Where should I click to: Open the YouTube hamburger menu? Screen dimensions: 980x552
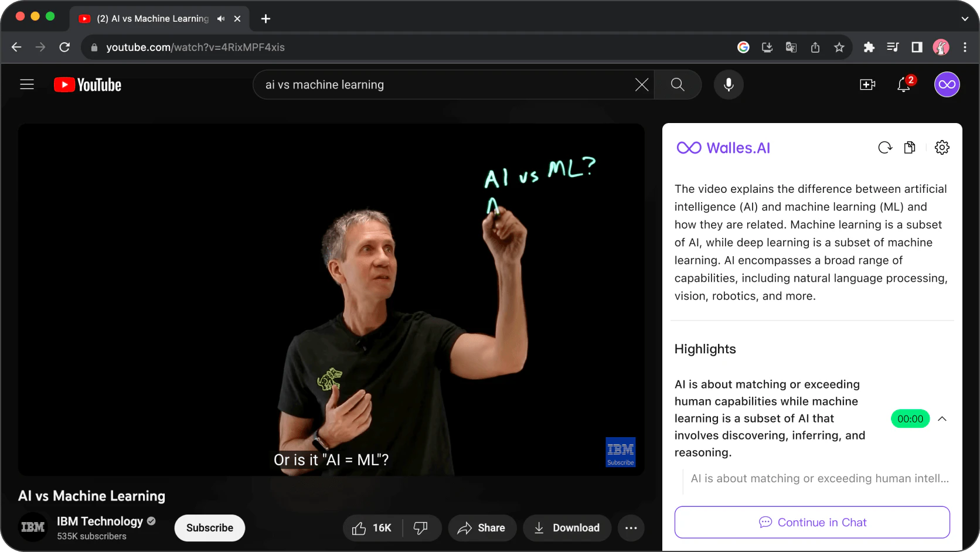tap(27, 84)
